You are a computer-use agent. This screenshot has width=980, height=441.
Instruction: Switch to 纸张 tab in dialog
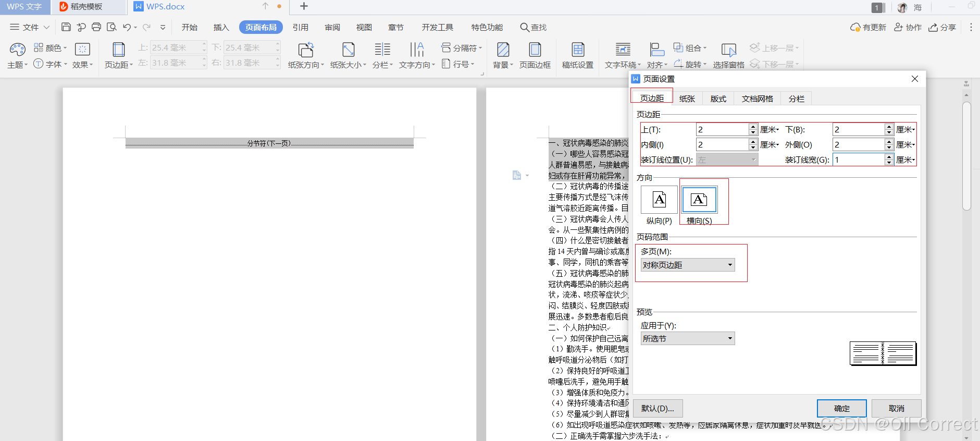point(687,99)
